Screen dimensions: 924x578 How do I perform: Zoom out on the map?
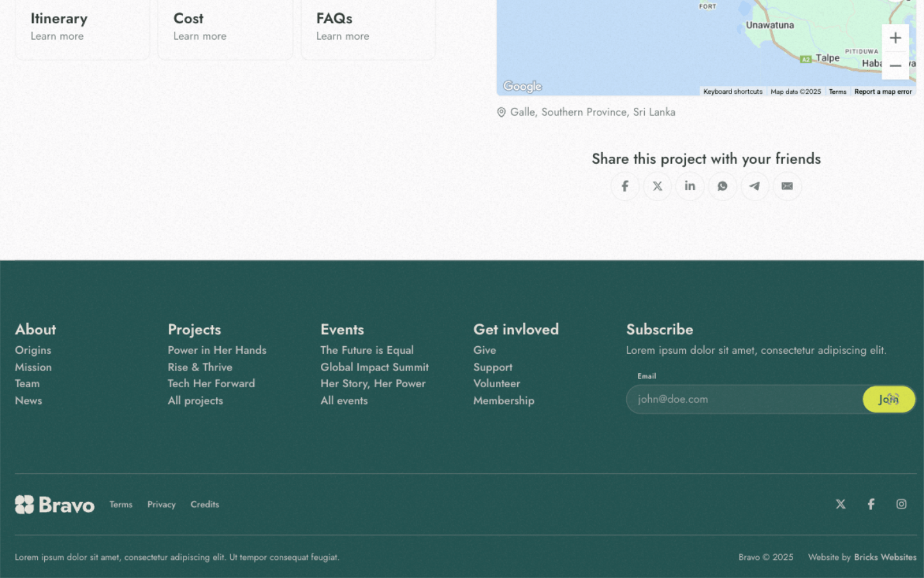pos(895,66)
